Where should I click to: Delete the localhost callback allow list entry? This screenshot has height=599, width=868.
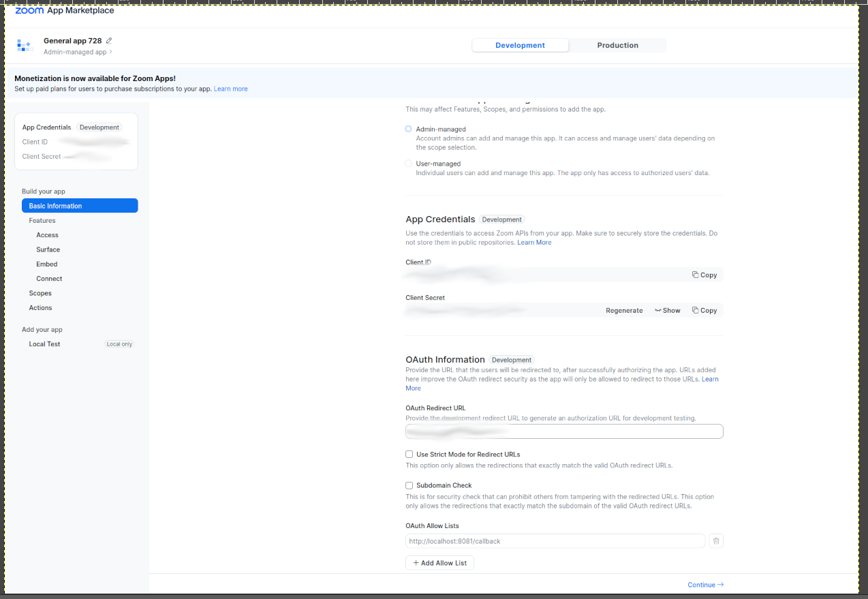(x=716, y=541)
